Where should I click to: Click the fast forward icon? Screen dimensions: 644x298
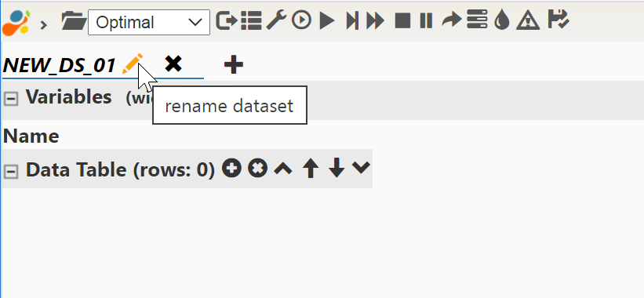376,20
